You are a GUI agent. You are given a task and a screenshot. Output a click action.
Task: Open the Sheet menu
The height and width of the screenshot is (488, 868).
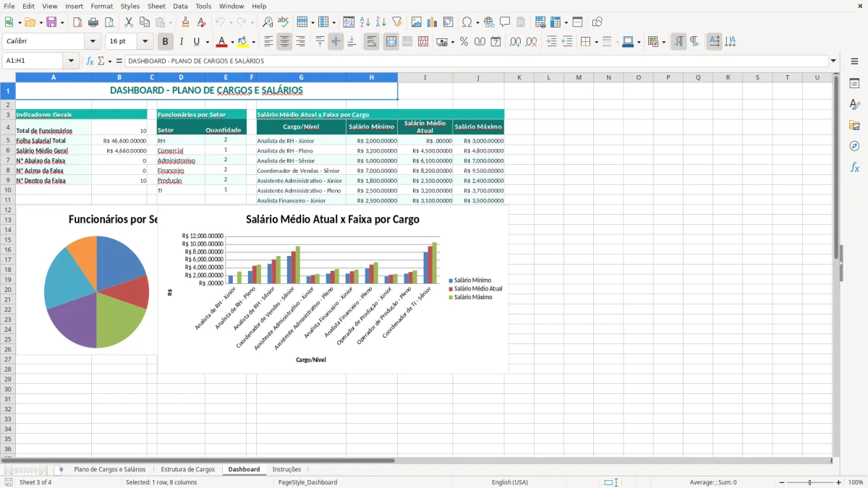[156, 6]
